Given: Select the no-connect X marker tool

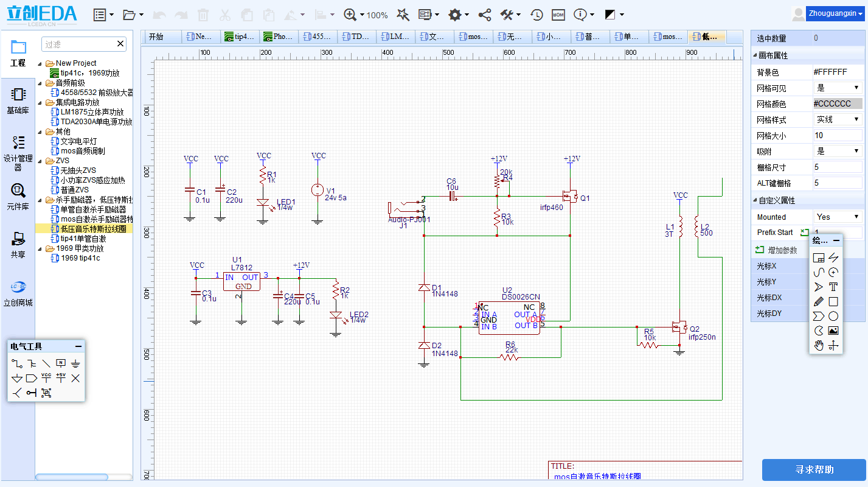Looking at the screenshot, I should pos(75,378).
